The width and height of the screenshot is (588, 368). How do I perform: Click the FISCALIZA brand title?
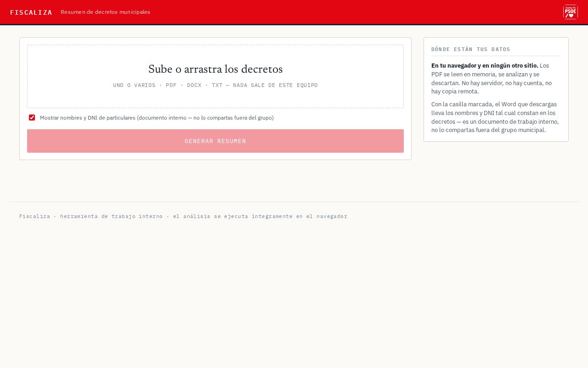[31, 12]
